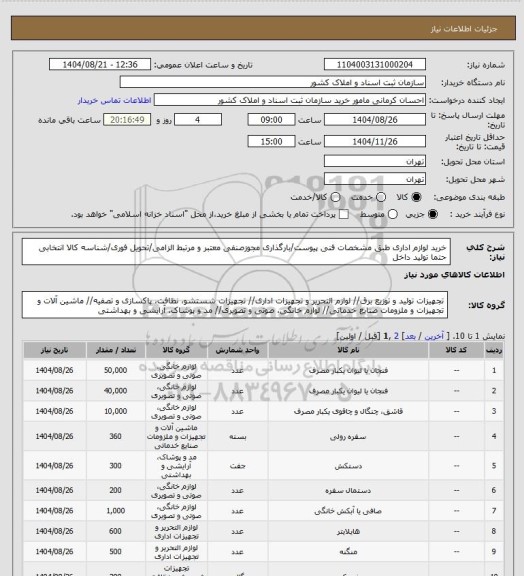Click the منگنه item name
This screenshot has width=524, height=576.
348,552
